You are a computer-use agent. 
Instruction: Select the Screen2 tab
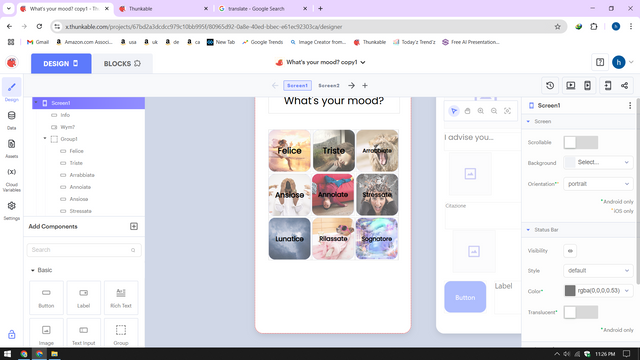(329, 86)
